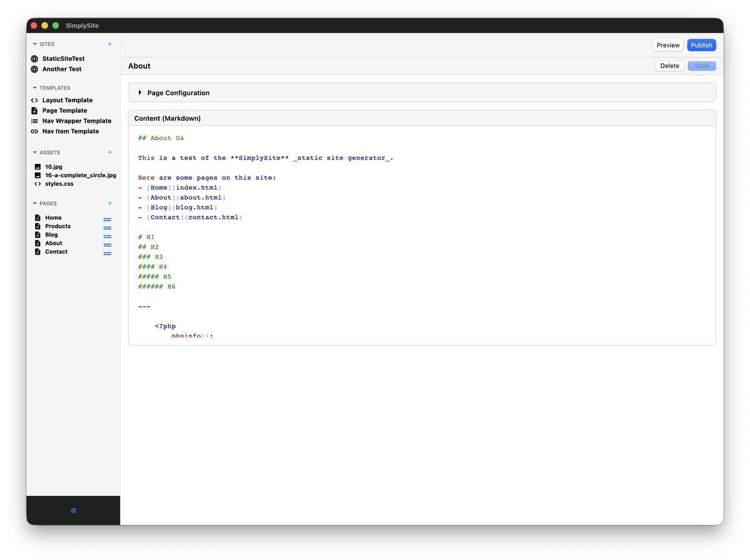
Task: Click the page icon beside Home
Action: 38,218
